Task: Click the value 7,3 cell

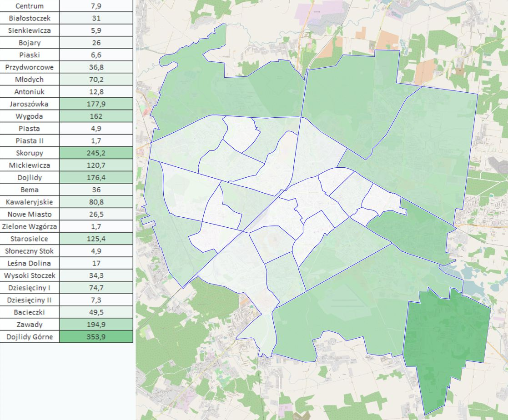Action: tap(96, 300)
